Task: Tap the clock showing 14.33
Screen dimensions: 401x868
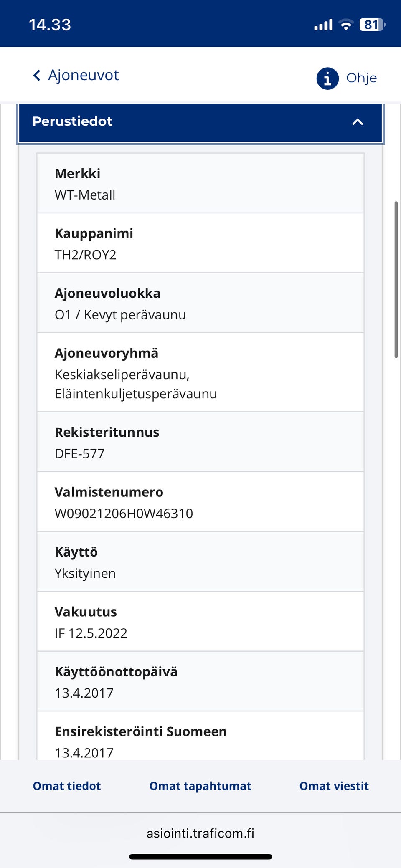Action: coord(50,25)
